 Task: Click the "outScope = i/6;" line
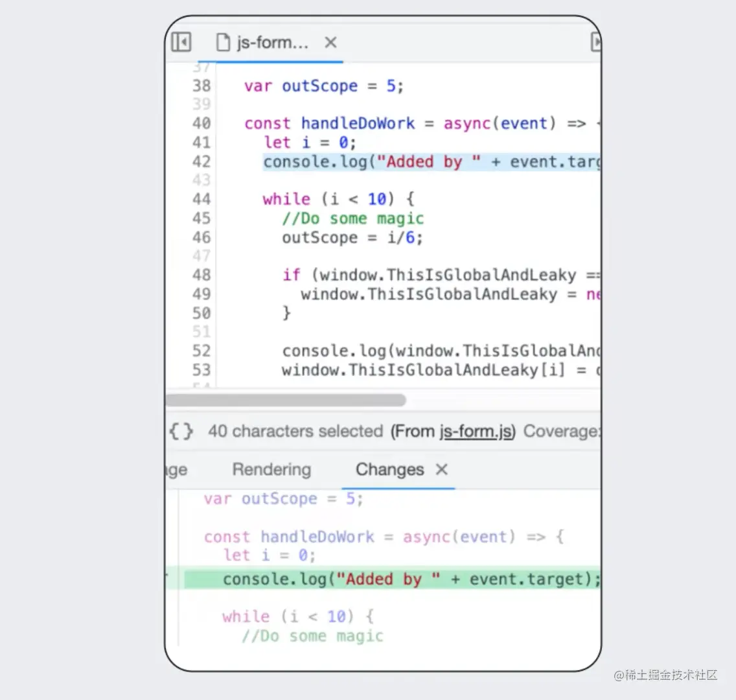coord(352,238)
